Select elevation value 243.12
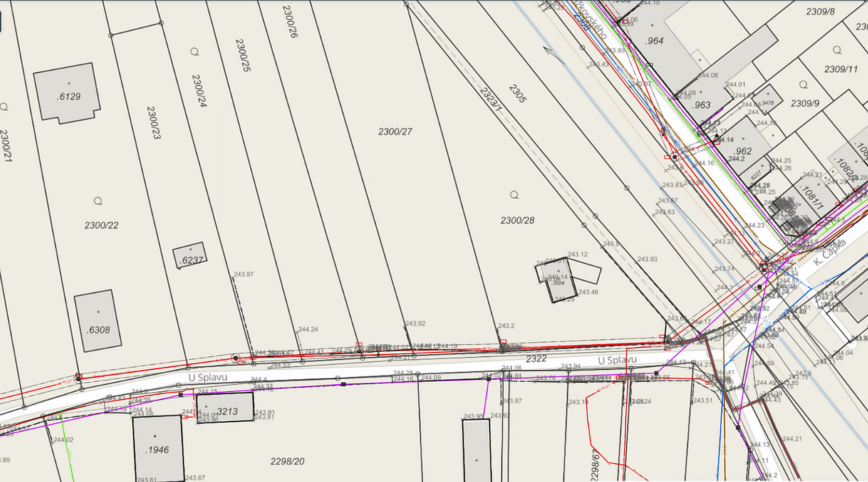Viewport: 868px width, 482px height. tap(578, 254)
